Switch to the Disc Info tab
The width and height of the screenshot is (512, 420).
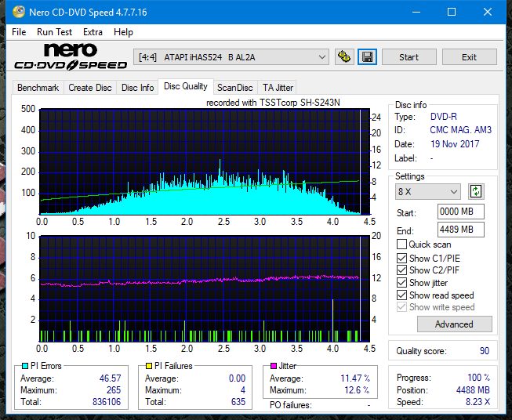tap(137, 88)
